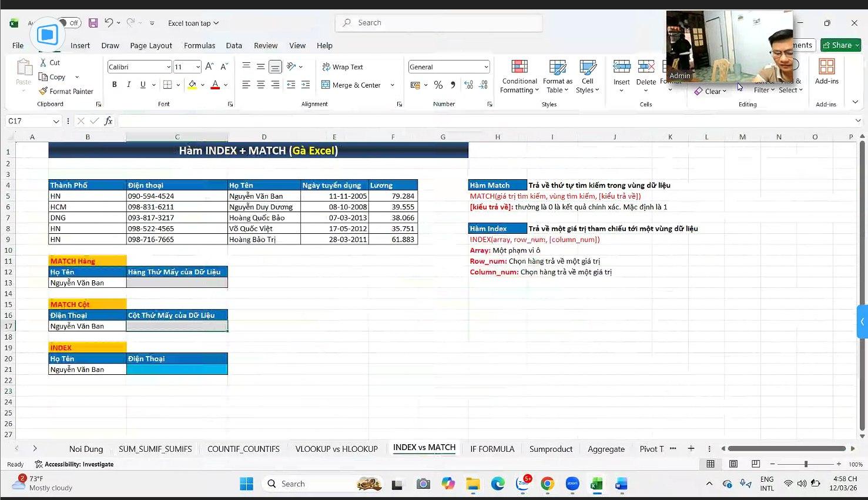Image resolution: width=868 pixels, height=500 pixels.
Task: Toggle Middle Align for cells
Action: pyautogui.click(x=260, y=66)
